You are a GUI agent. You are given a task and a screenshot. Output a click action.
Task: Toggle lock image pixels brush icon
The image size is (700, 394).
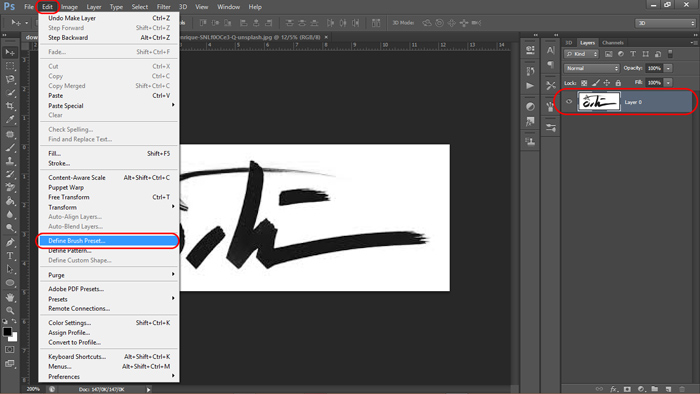(x=596, y=83)
